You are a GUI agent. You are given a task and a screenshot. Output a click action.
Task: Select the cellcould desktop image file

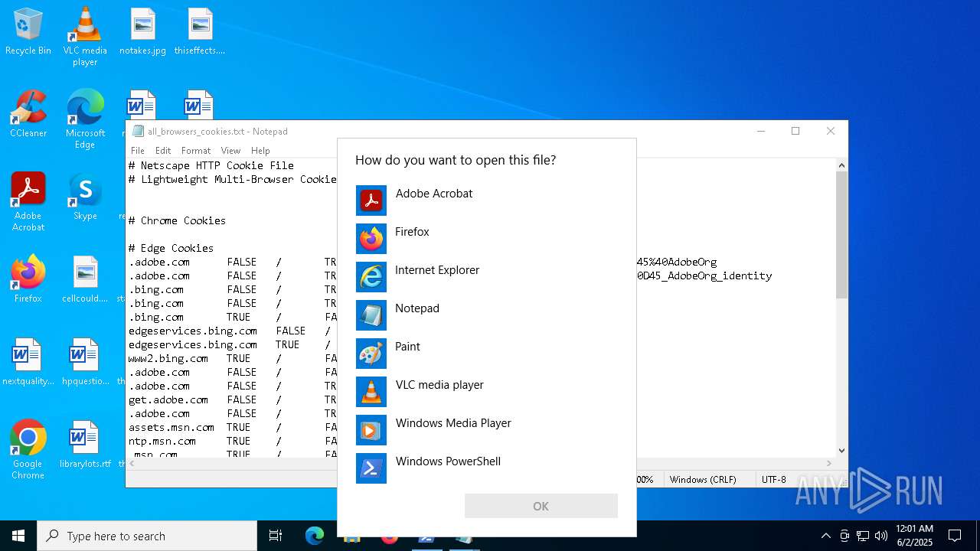tap(85, 280)
